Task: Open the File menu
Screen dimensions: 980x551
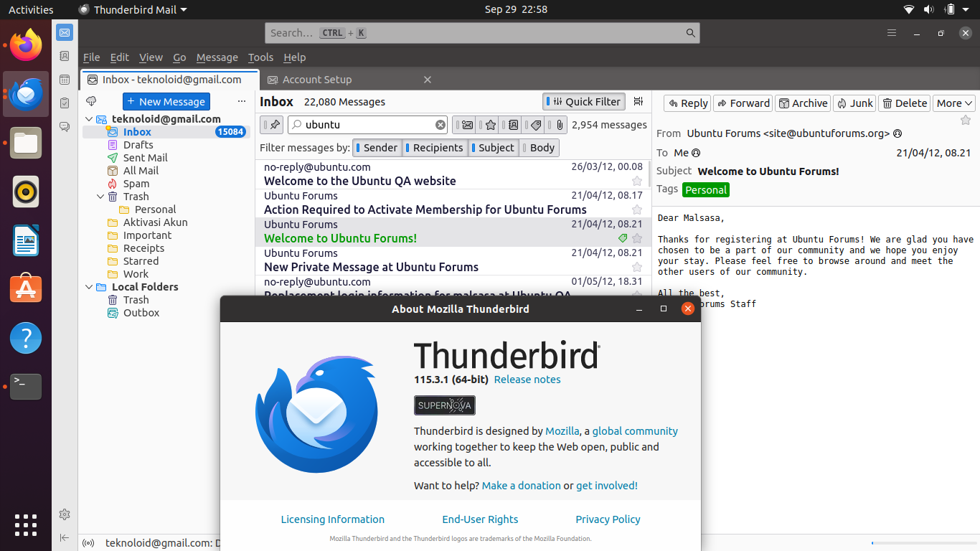Action: (91, 57)
